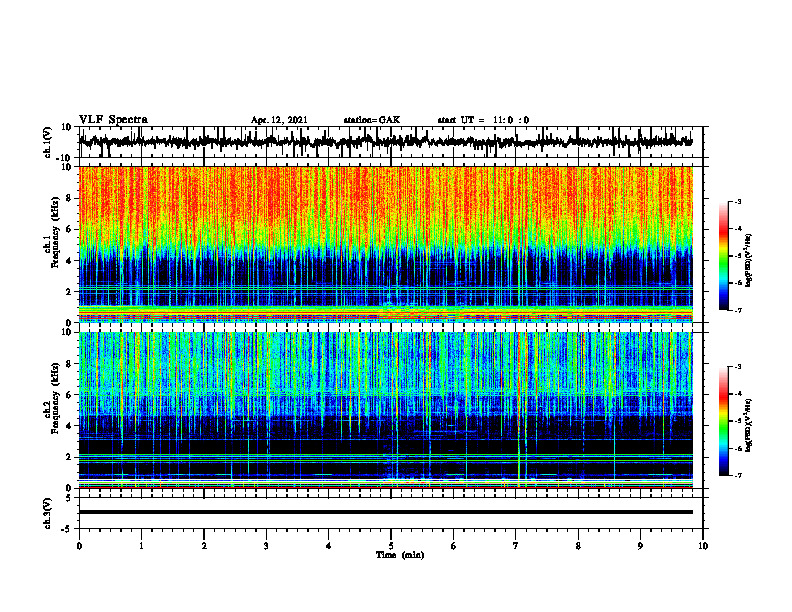Select the date text "Apr. 12, 2021"

(x=279, y=120)
